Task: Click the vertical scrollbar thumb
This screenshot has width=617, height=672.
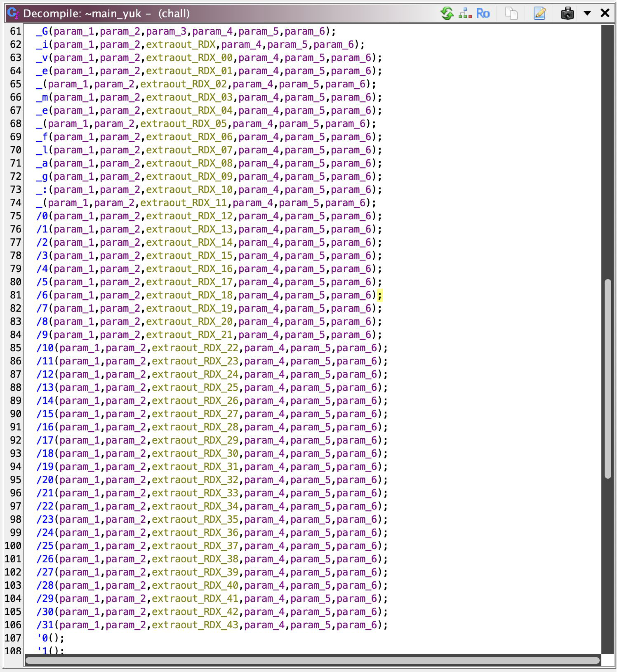Action: (608, 378)
